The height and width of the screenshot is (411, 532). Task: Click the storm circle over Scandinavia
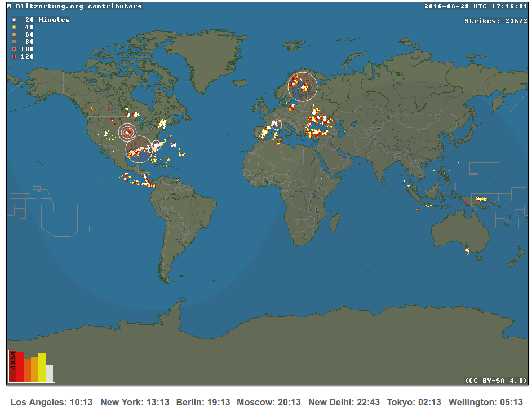(x=302, y=86)
